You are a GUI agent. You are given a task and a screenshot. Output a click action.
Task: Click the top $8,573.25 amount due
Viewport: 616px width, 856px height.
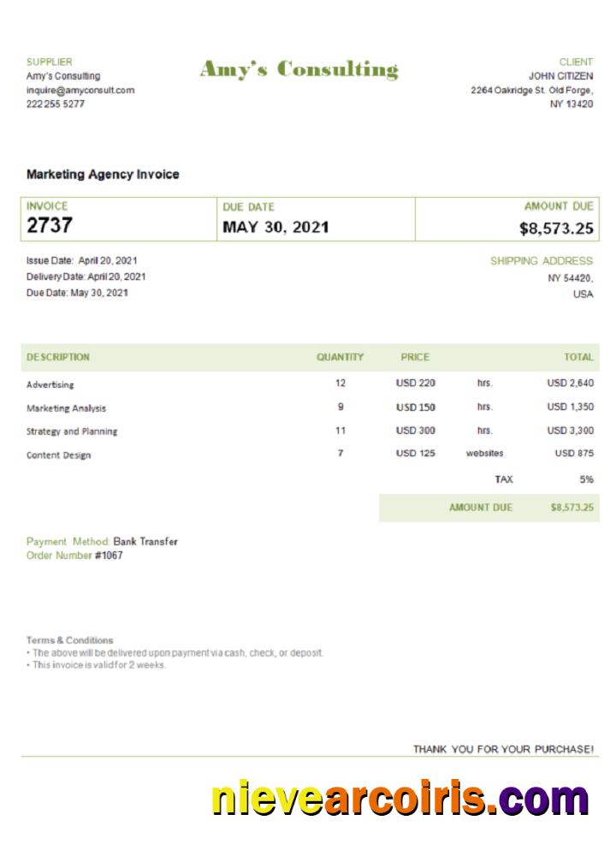556,229
